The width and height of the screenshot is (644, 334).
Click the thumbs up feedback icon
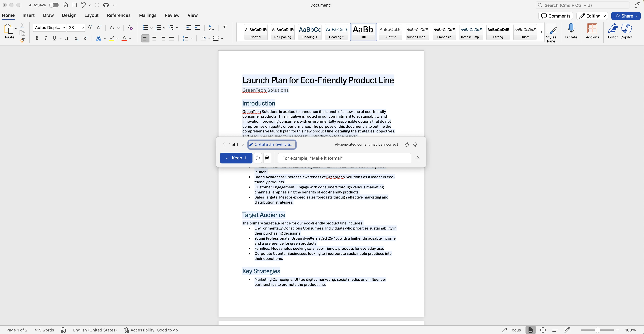(x=406, y=144)
